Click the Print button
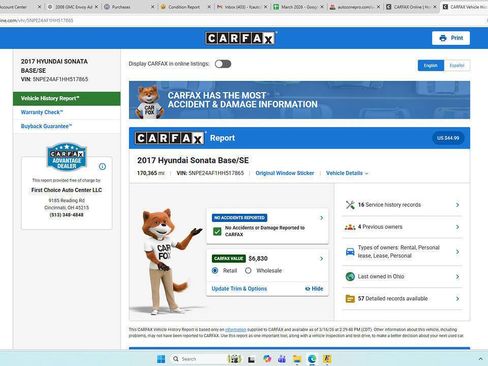Image resolution: width=488 pixels, height=366 pixels. [451, 38]
